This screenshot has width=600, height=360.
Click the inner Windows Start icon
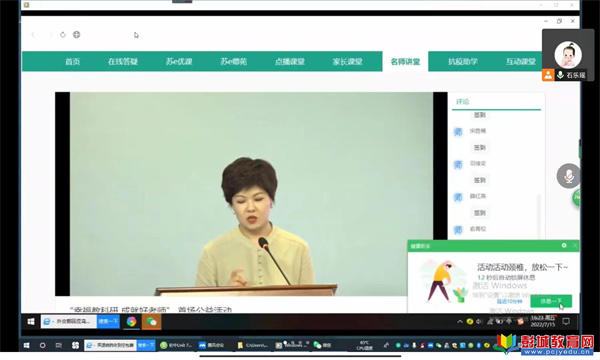(x=31, y=321)
